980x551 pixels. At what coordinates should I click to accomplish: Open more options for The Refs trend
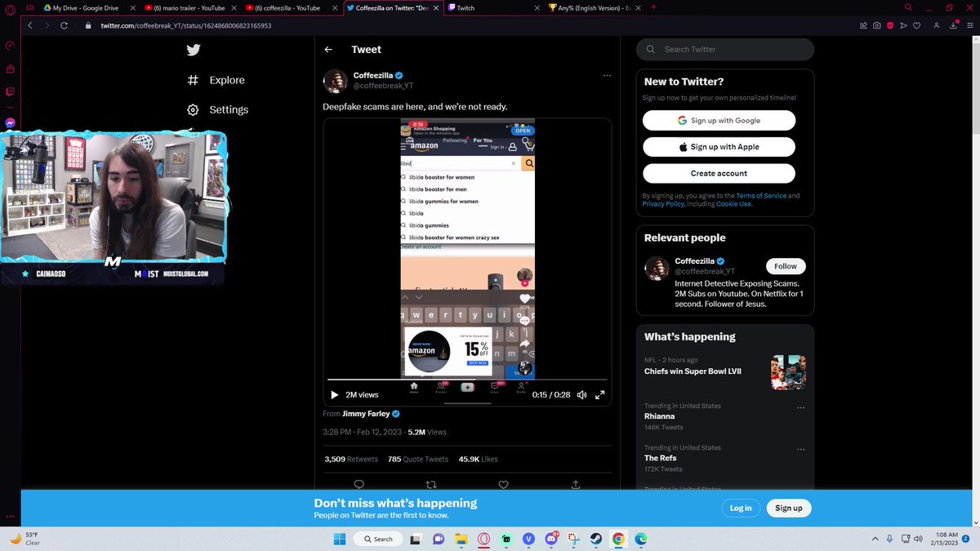pyautogui.click(x=800, y=450)
